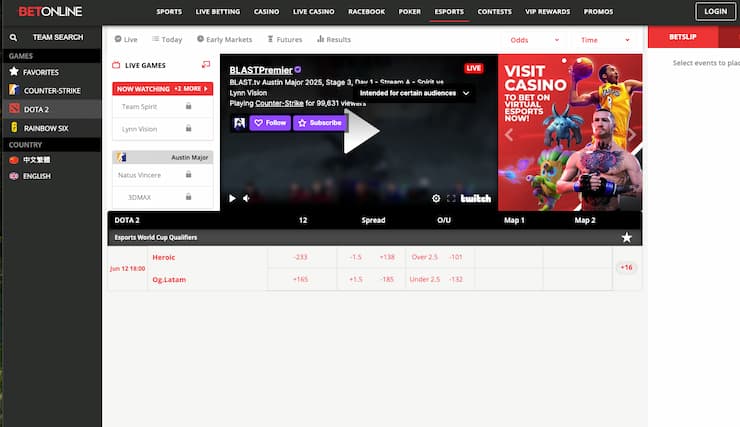The width and height of the screenshot is (740, 427).
Task: Select the Today filter tab
Action: point(167,39)
